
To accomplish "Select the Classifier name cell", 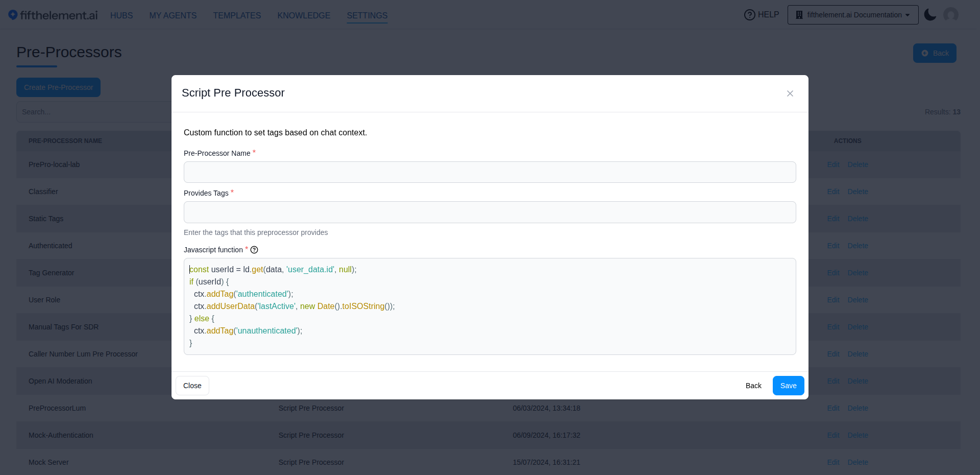I will 43,192.
